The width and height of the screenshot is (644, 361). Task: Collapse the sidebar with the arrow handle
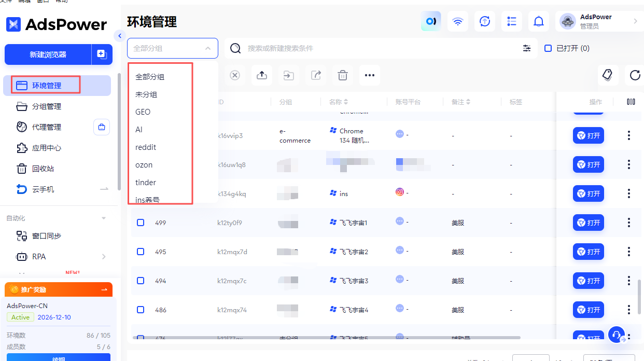(x=119, y=36)
